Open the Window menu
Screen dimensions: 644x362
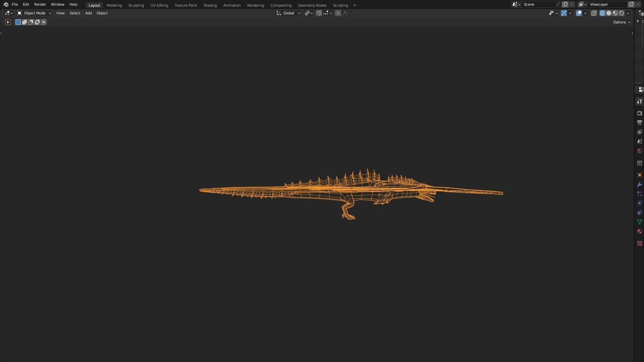57,4
